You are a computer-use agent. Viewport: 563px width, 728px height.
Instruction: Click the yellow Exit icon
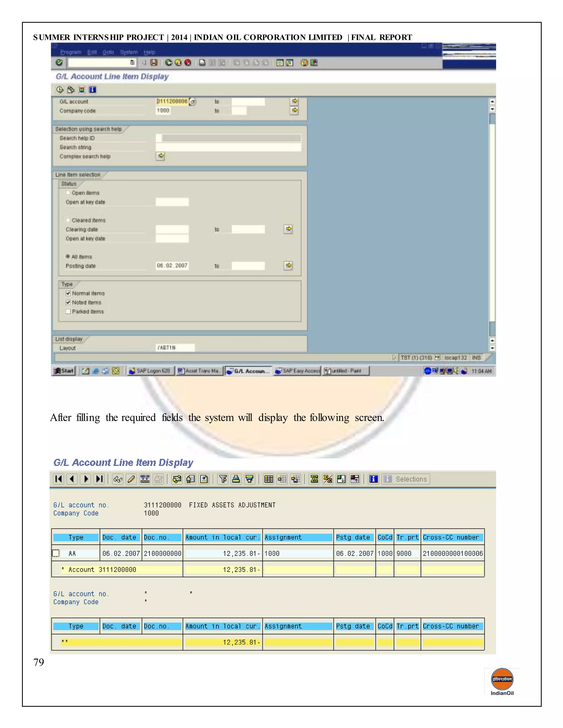point(178,63)
